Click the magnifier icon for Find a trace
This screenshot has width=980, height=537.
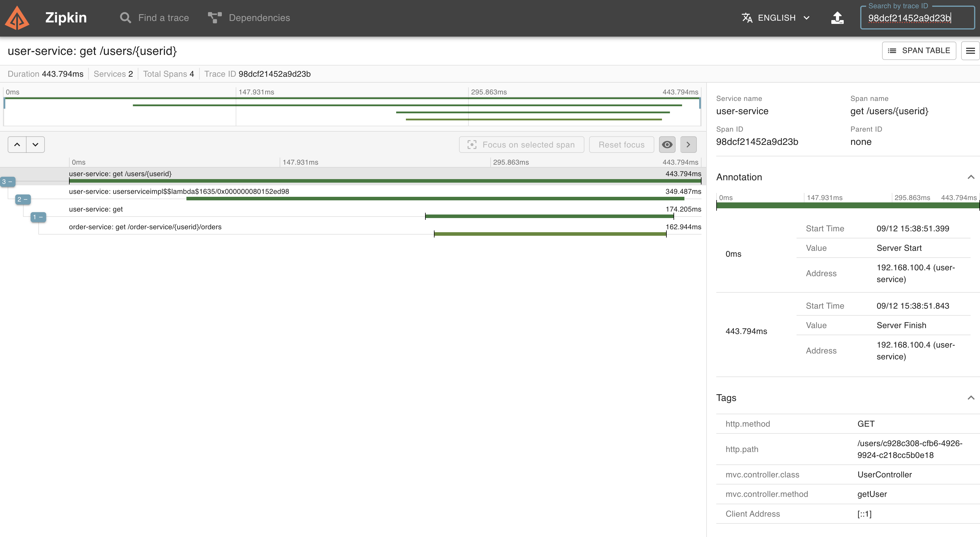click(125, 18)
